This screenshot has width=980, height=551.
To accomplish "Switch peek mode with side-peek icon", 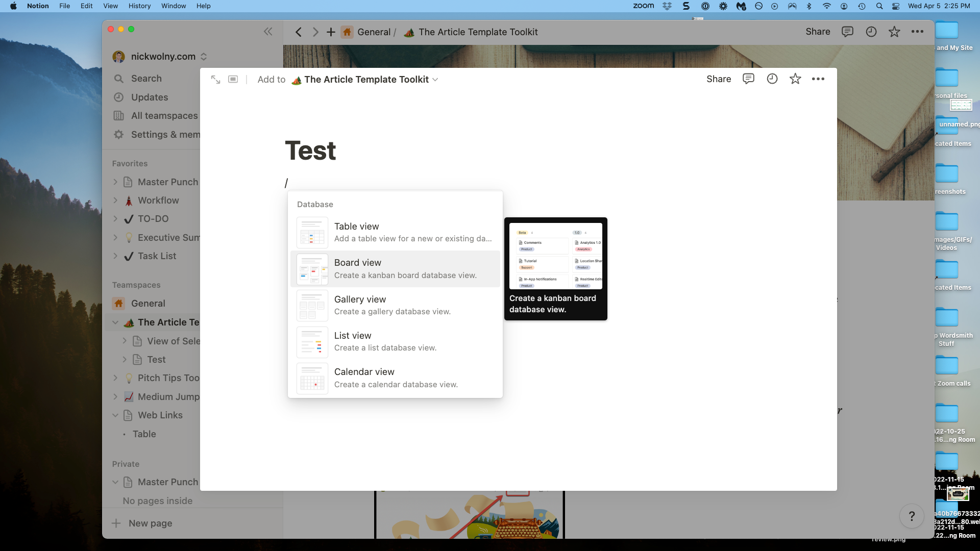I will tap(233, 80).
